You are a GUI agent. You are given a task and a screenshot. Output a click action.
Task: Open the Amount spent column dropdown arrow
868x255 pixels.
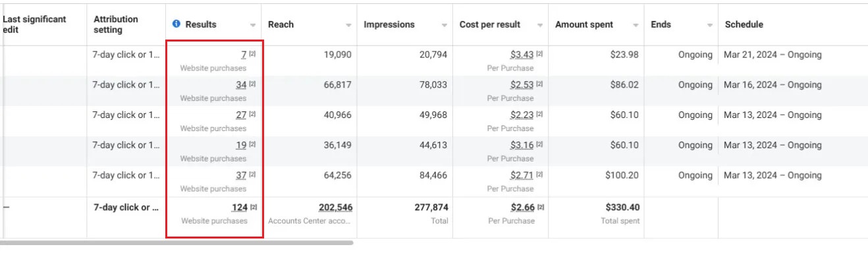pyautogui.click(x=636, y=25)
